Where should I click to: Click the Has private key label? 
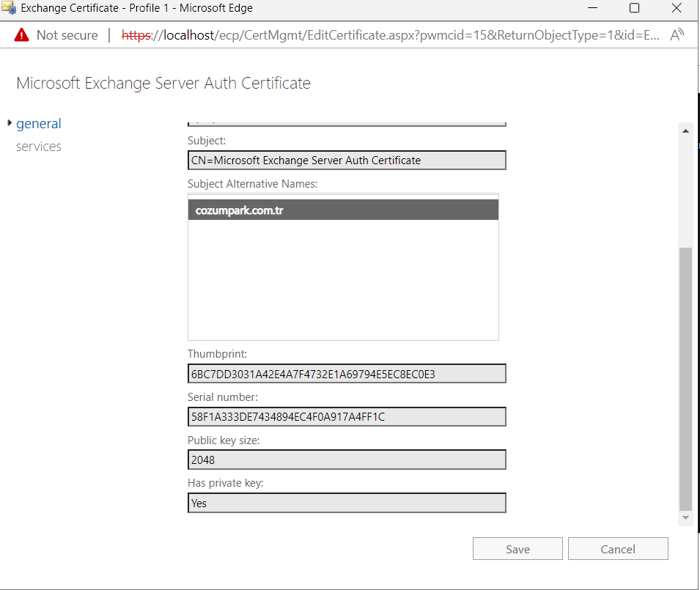226,483
